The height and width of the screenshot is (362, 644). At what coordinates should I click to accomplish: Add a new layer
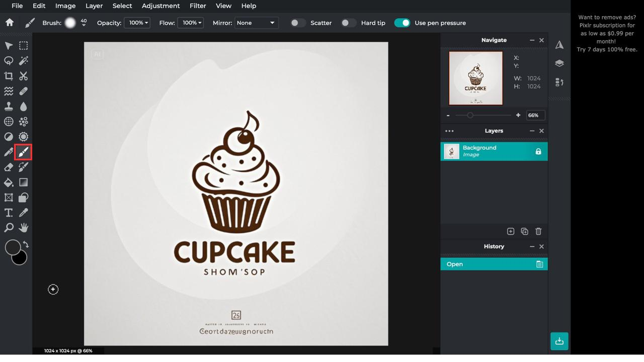coord(511,231)
